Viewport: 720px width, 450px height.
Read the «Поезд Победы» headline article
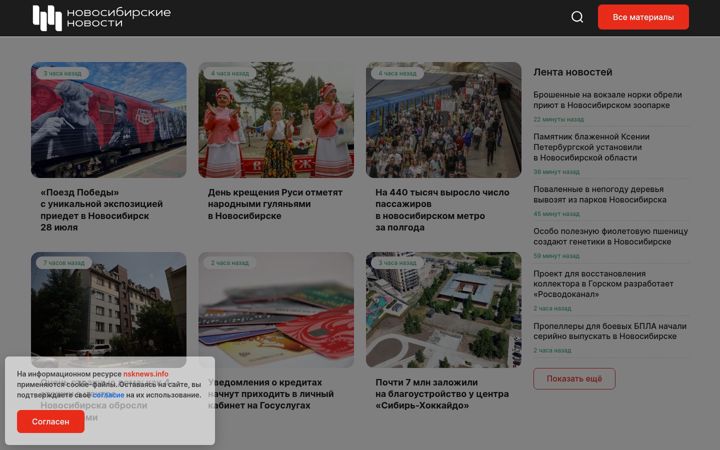tap(101, 210)
